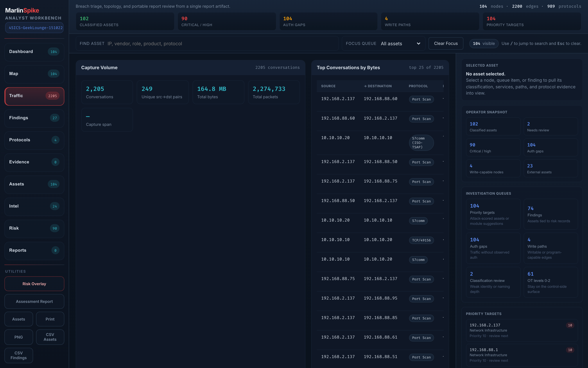
Task: Click the Protocol column header
Action: click(x=418, y=86)
